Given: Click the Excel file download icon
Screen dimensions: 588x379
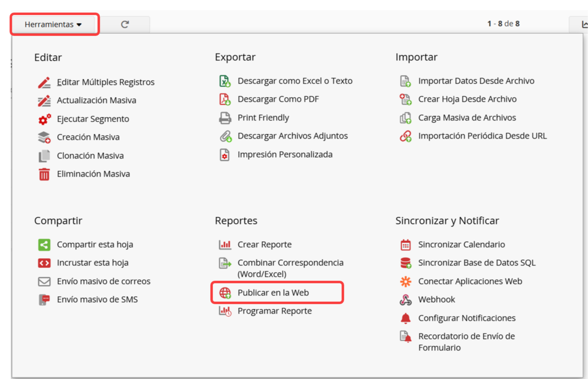Looking at the screenshot, I should (225, 81).
